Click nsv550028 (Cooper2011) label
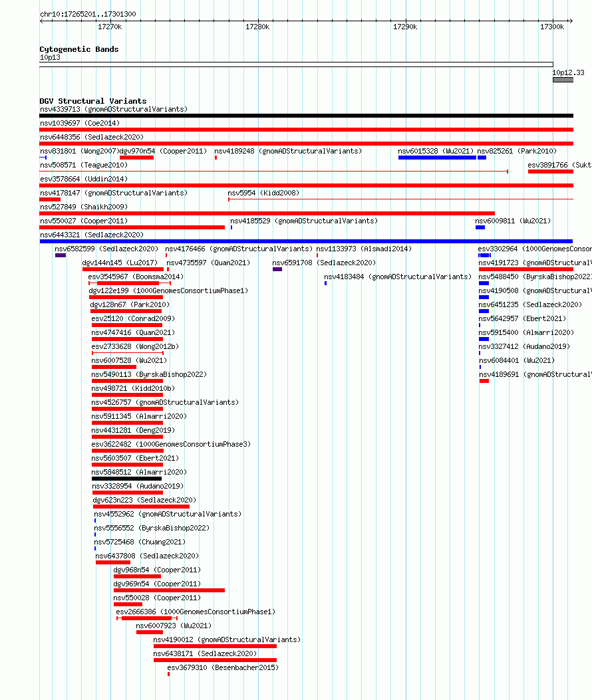Screen dimensions: 592x700 157,598
